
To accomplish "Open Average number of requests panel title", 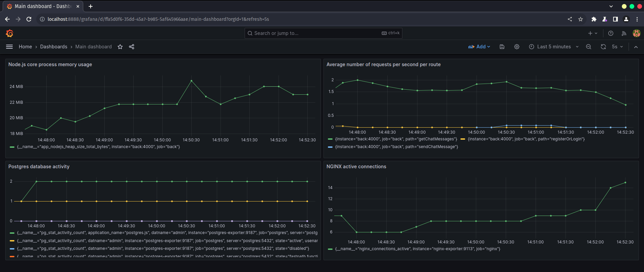I will 383,64.
